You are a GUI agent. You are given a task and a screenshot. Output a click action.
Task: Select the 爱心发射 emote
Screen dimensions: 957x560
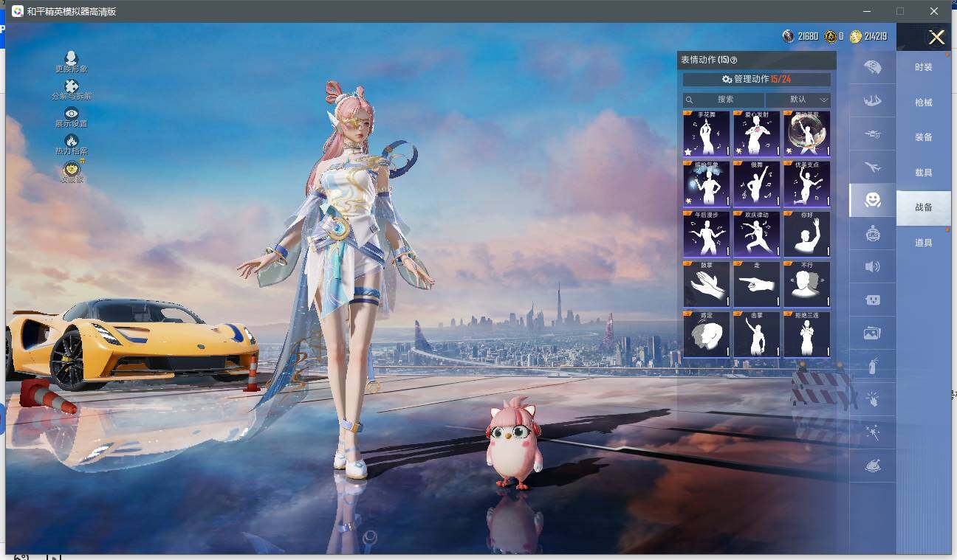point(757,134)
